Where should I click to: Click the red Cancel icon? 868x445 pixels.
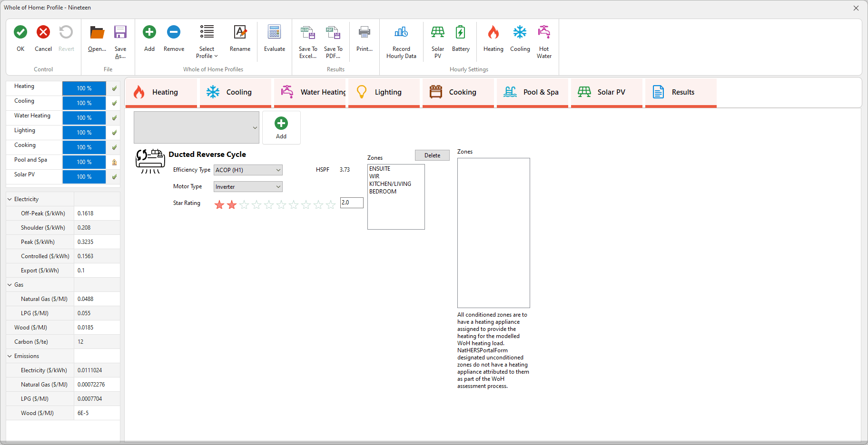point(43,32)
